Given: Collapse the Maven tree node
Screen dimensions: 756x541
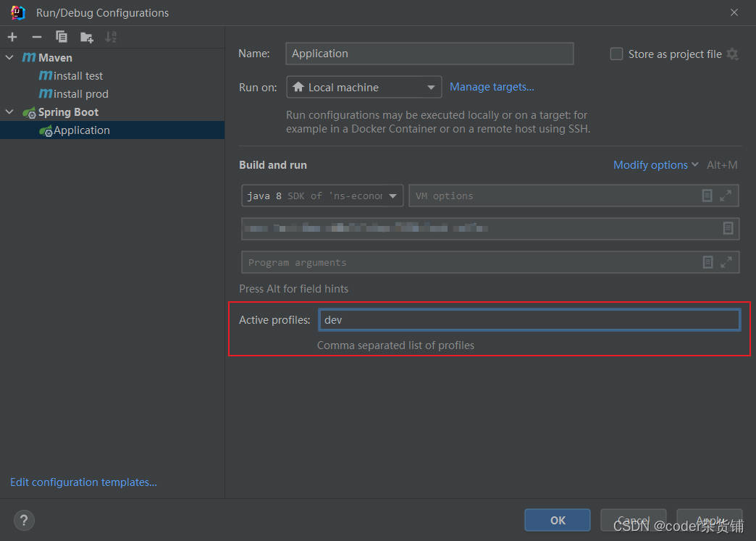Looking at the screenshot, I should (9, 57).
